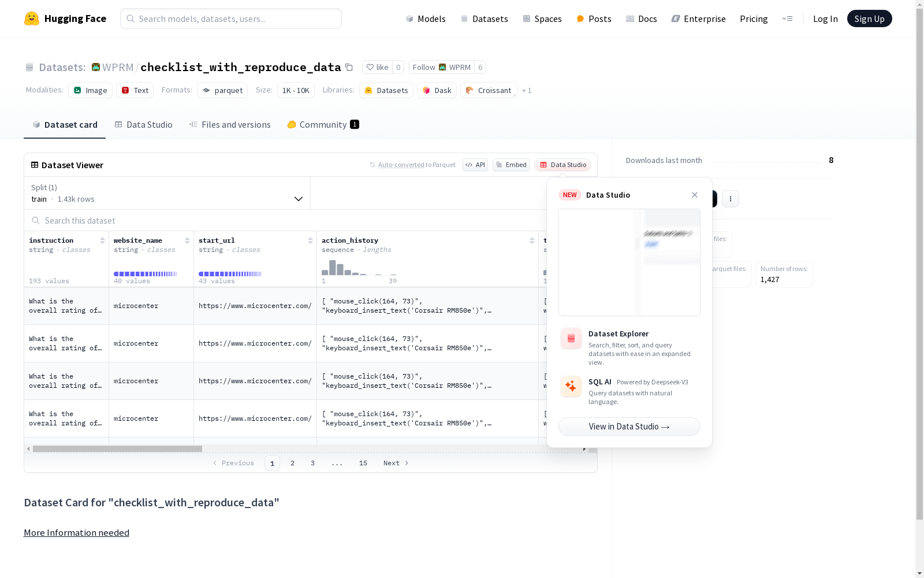The height and width of the screenshot is (578, 924).
Task: Click the 1K - 10K size tag
Action: click(296, 90)
